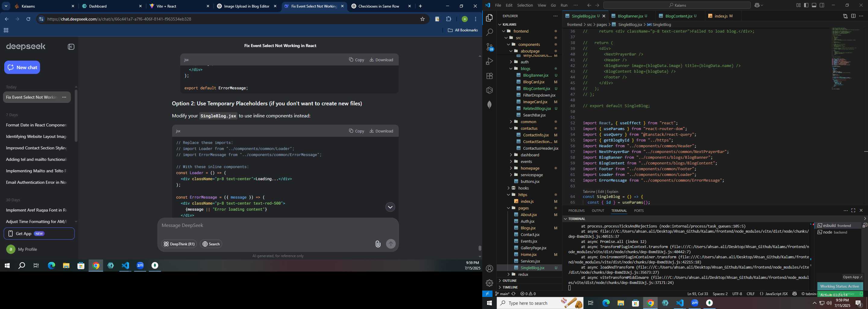Screen dimensions: 868x309
Task: Collapse the DeepSeek sidebar
Action: pos(71,47)
